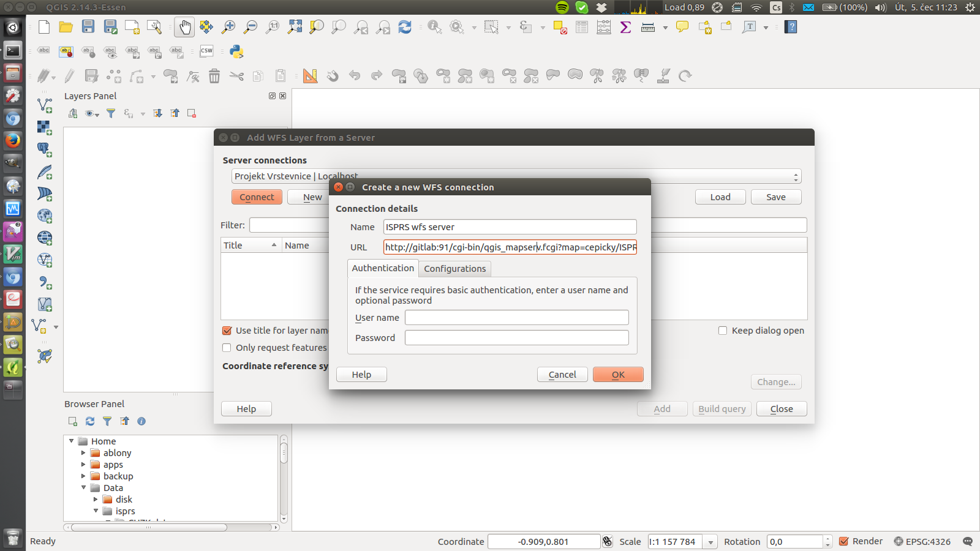The width and height of the screenshot is (980, 551).
Task: Click Zoom Full extent icon
Action: pyautogui.click(x=295, y=26)
